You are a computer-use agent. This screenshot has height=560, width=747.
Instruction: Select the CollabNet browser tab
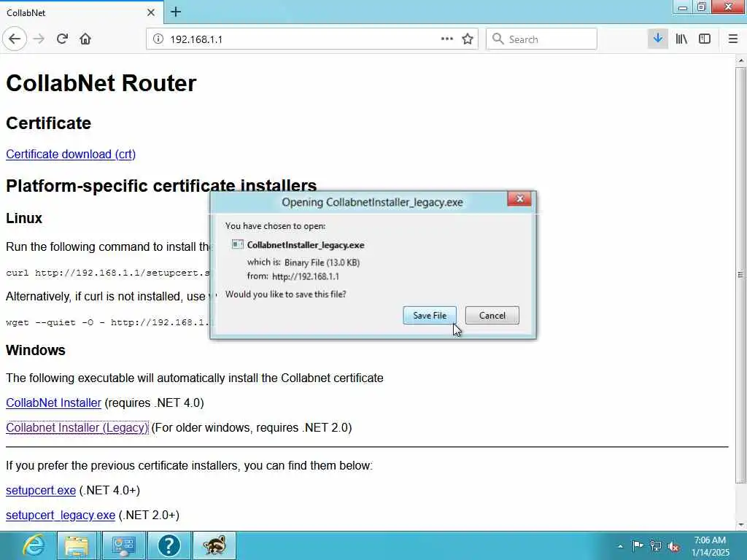click(81, 12)
